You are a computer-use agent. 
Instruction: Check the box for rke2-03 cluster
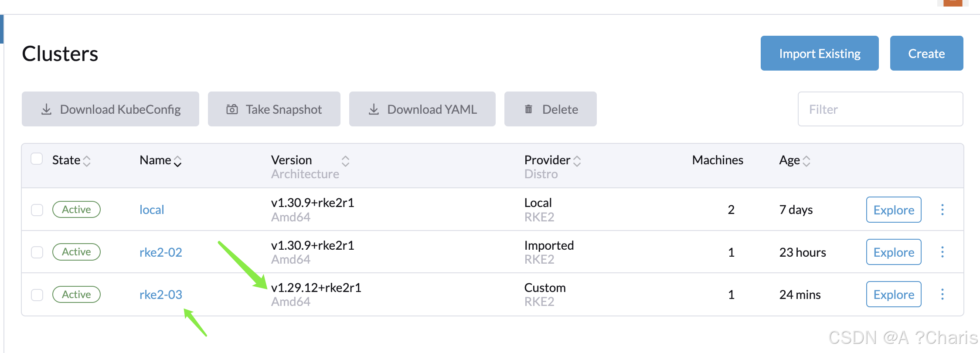coord(37,295)
